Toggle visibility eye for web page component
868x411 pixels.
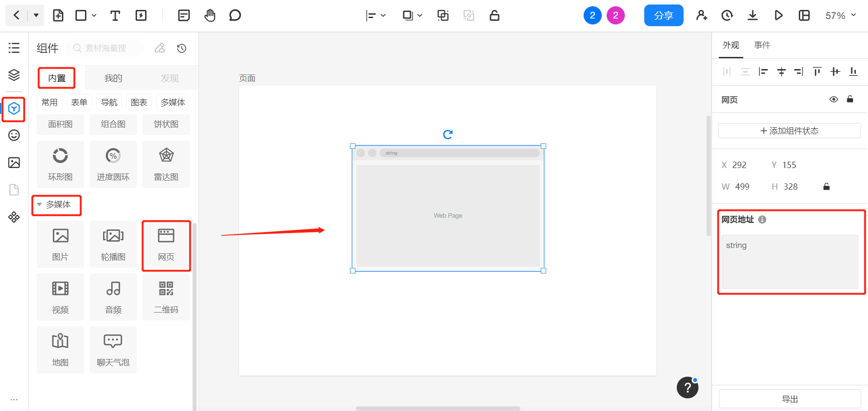[834, 99]
